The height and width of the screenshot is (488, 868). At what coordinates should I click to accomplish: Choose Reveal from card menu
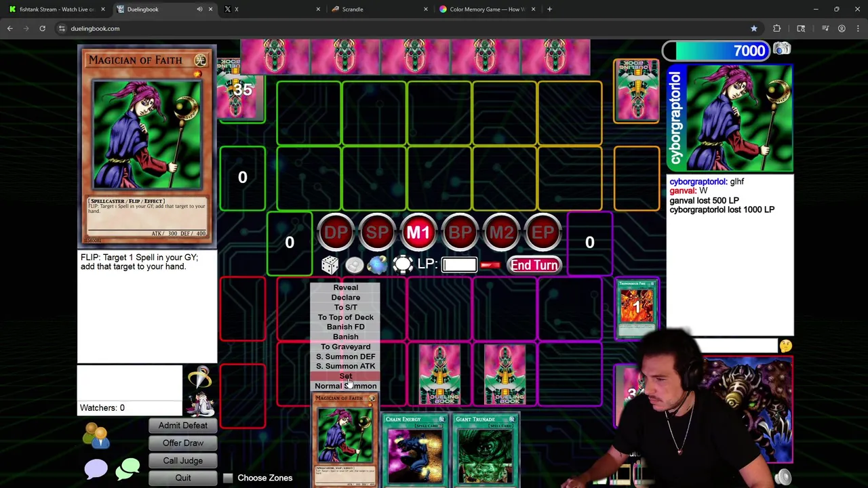click(x=345, y=287)
